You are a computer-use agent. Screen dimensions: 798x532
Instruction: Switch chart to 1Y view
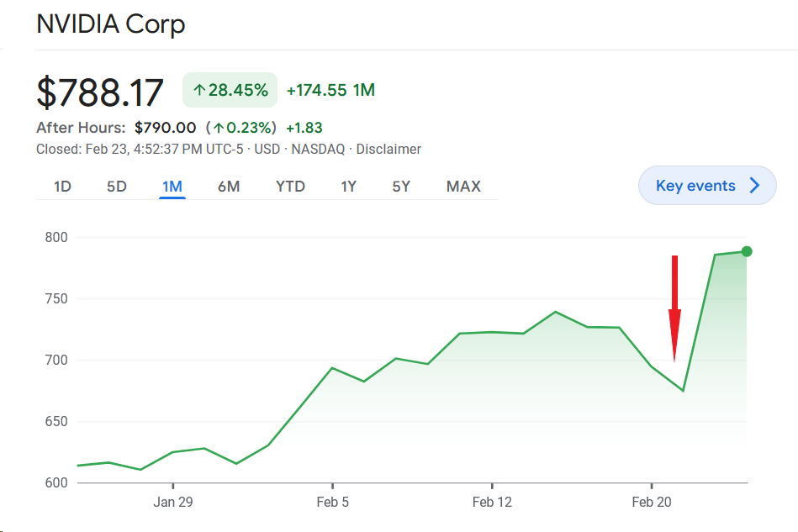point(348,187)
